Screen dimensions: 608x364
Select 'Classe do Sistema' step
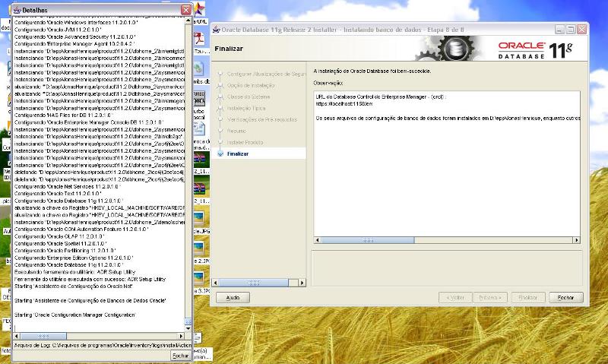pos(249,97)
